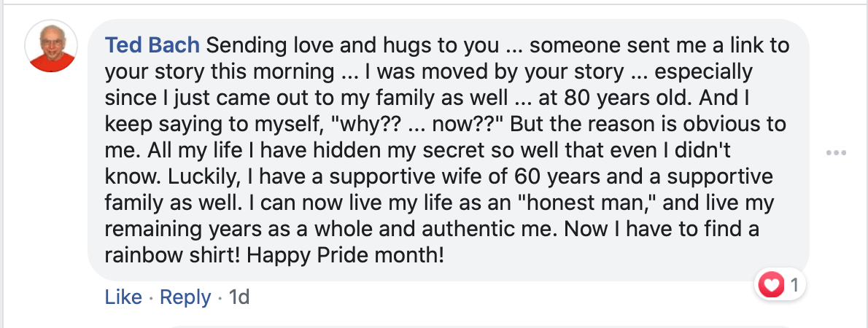Open Ted Bach's profile picture

point(51,47)
